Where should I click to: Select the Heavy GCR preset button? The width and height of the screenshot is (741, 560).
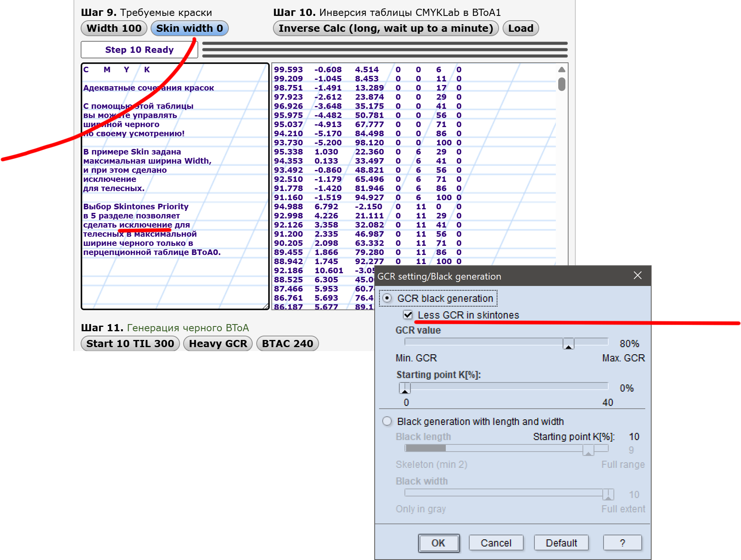coord(218,344)
